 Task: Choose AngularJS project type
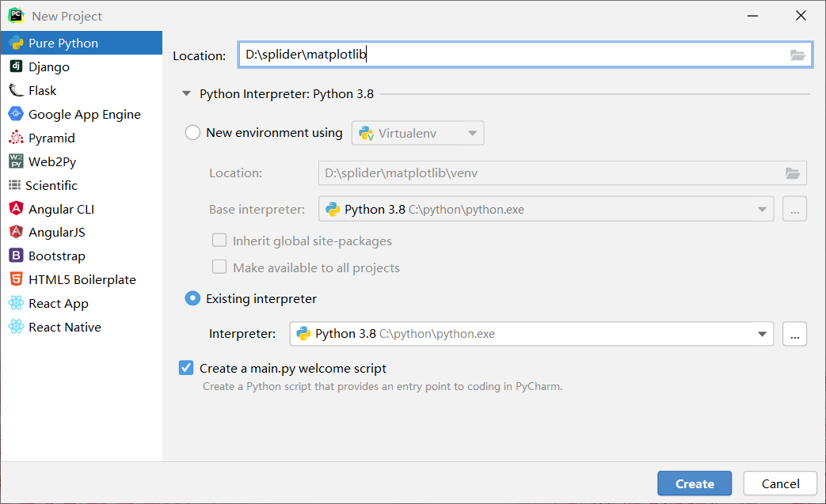point(81,232)
